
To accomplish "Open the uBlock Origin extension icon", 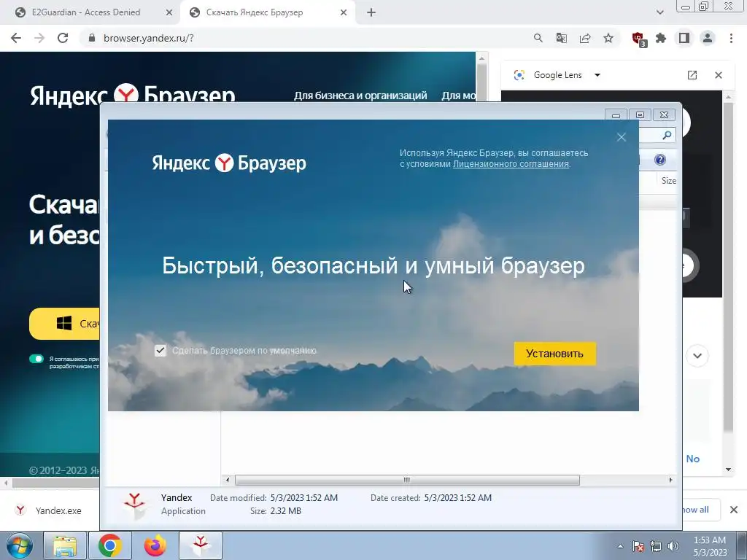I will (x=638, y=39).
